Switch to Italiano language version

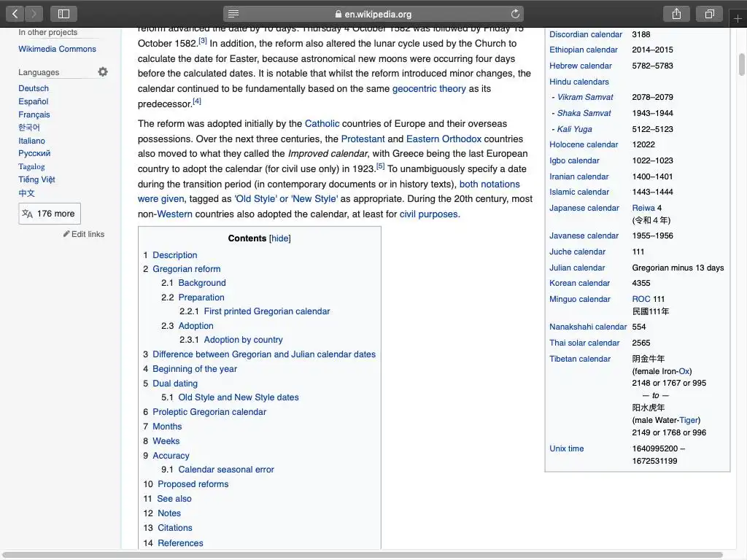31,141
